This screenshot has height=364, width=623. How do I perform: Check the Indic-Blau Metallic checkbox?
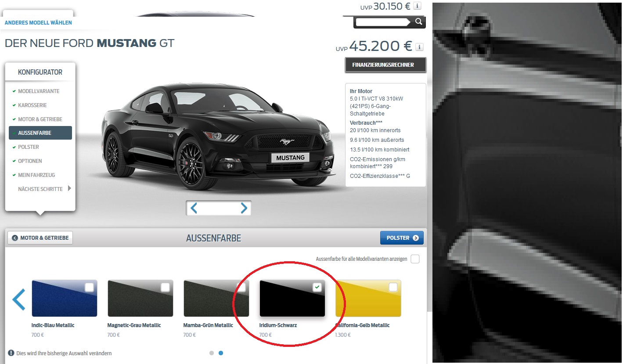click(x=89, y=287)
